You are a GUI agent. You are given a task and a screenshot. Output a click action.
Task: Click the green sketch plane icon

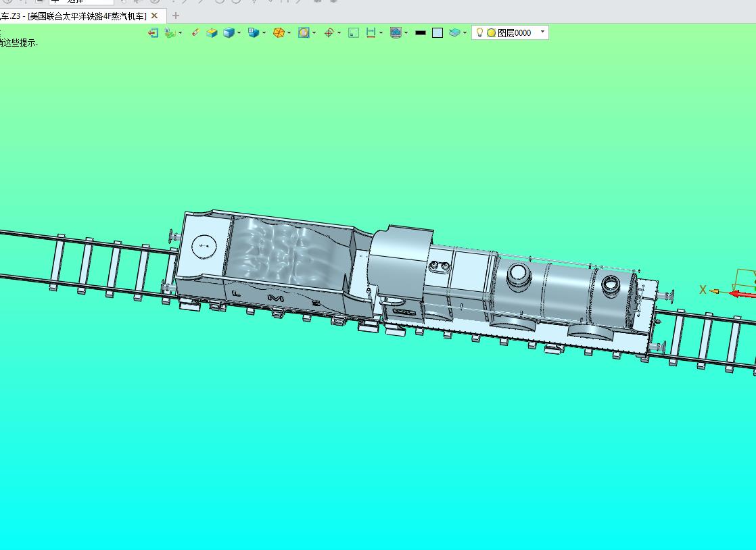point(169,32)
